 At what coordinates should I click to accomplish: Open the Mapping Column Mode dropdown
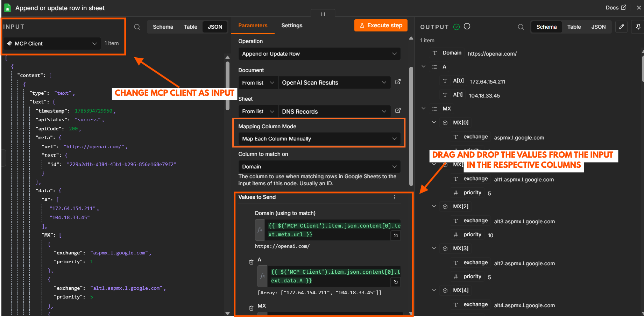tap(319, 139)
